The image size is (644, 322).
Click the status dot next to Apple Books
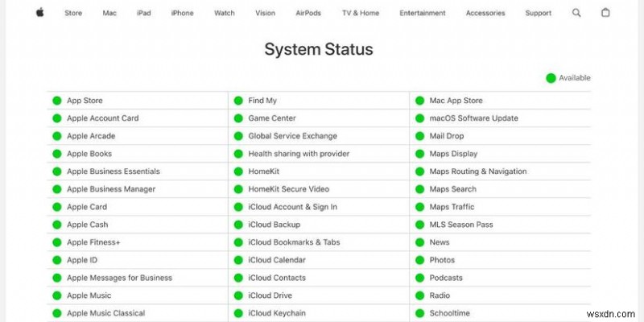(56, 154)
